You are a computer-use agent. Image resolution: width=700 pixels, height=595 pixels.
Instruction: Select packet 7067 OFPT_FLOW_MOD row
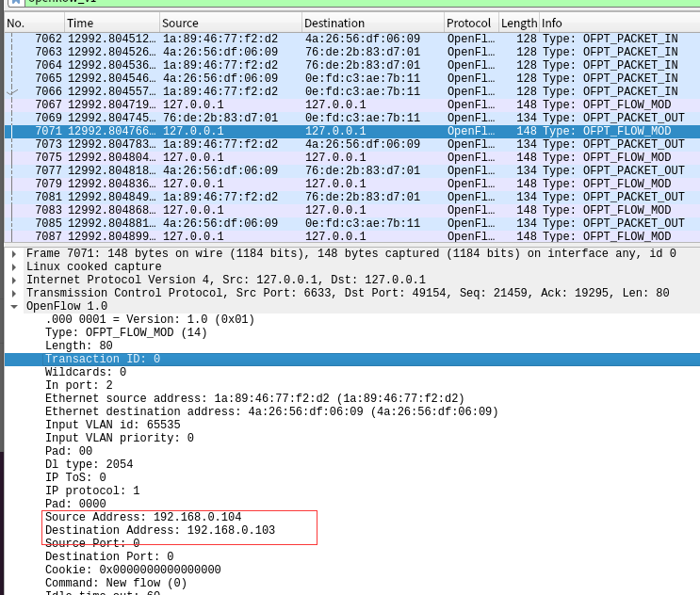tap(352, 105)
